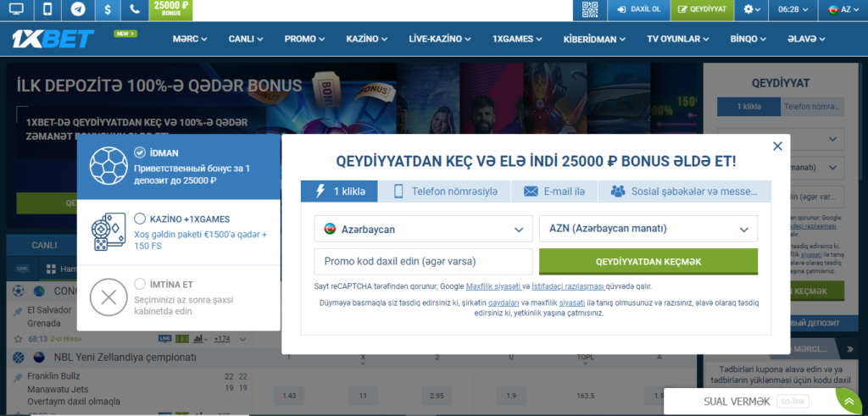Select the İMTİNA ET radio option

pyautogui.click(x=140, y=285)
